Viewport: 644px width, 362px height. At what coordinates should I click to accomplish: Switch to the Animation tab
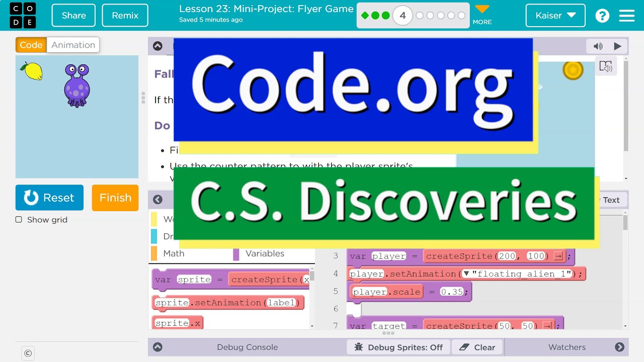pyautogui.click(x=73, y=45)
